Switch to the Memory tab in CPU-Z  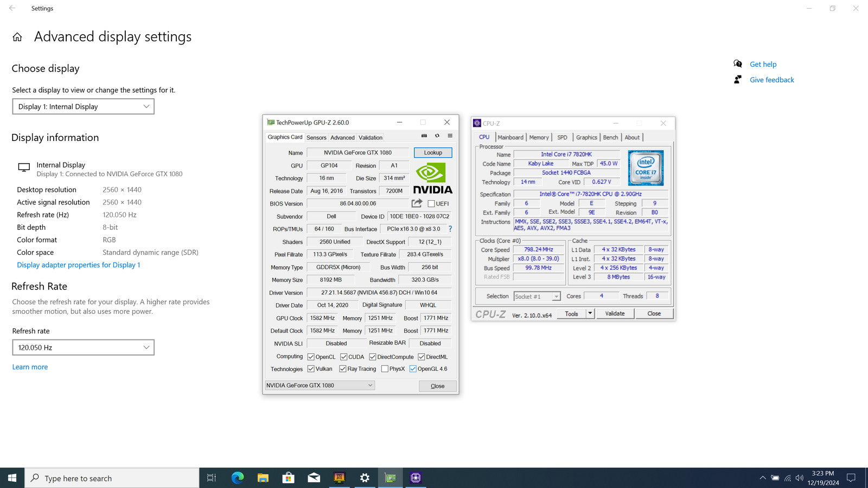click(x=539, y=138)
